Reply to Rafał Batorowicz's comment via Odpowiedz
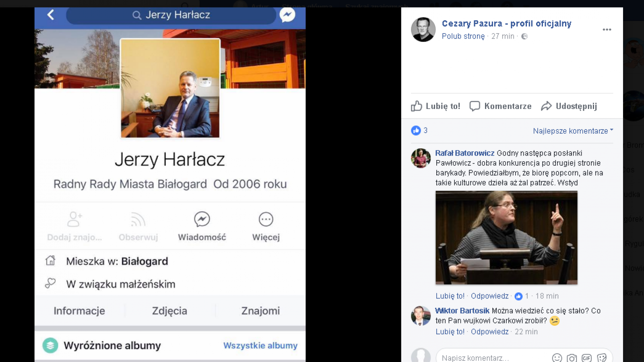The height and width of the screenshot is (362, 644). 490,296
